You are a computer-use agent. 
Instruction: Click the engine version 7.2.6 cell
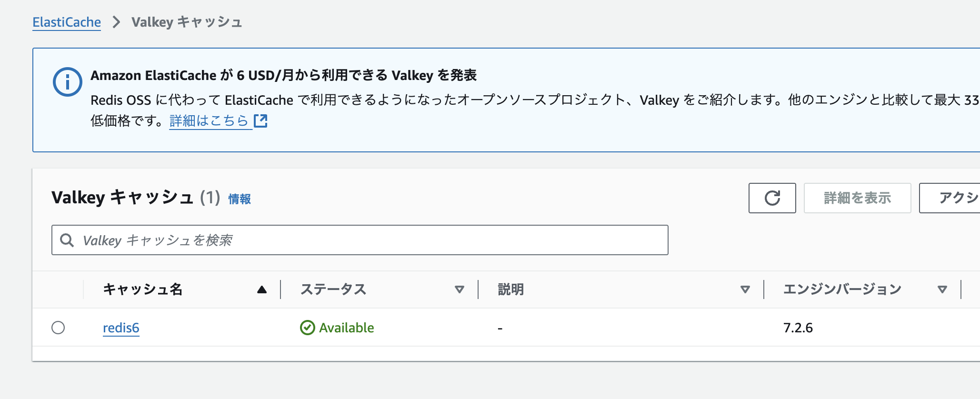(798, 328)
